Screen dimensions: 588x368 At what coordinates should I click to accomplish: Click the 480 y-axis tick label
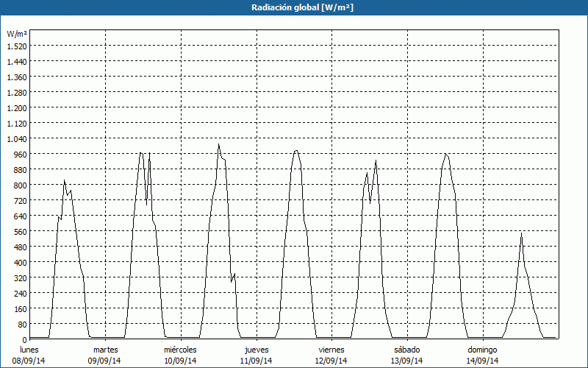click(20, 247)
